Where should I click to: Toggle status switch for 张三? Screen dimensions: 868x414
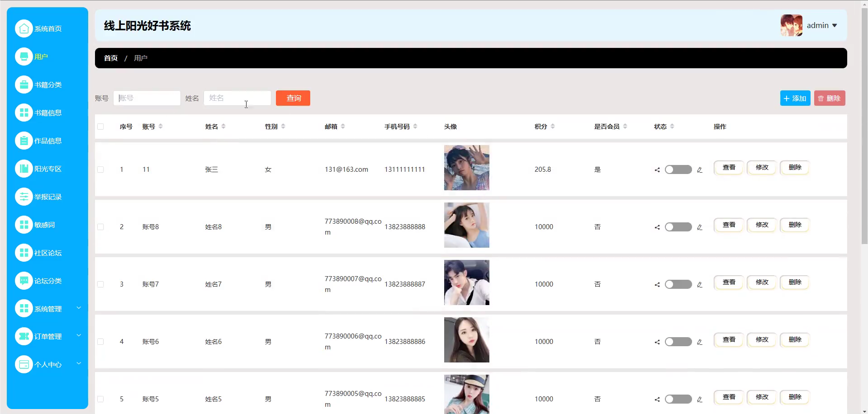(x=678, y=169)
